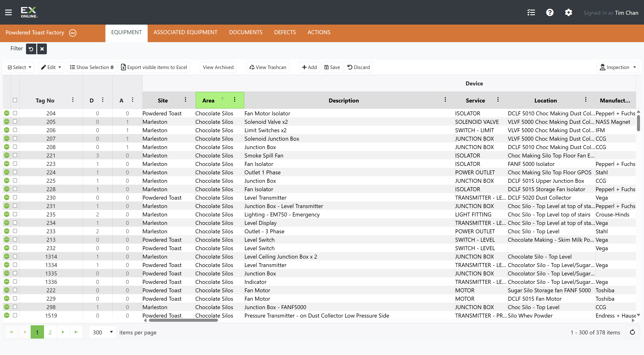The image size is (644, 355).
Task: Open Tag No column options menu
Action: [73, 100]
